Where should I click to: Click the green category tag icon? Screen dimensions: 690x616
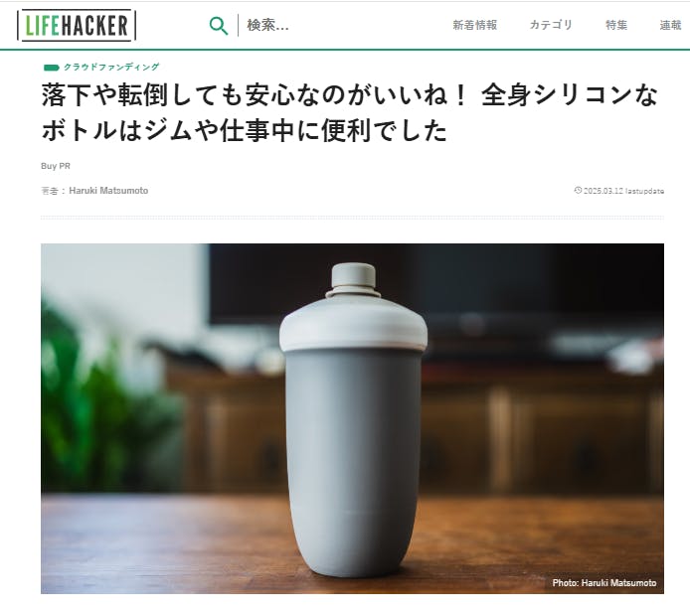point(51,68)
